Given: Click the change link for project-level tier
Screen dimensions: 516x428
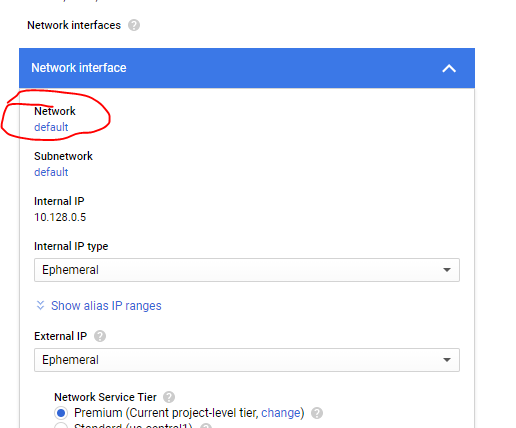Looking at the screenshot, I should click(x=281, y=413).
